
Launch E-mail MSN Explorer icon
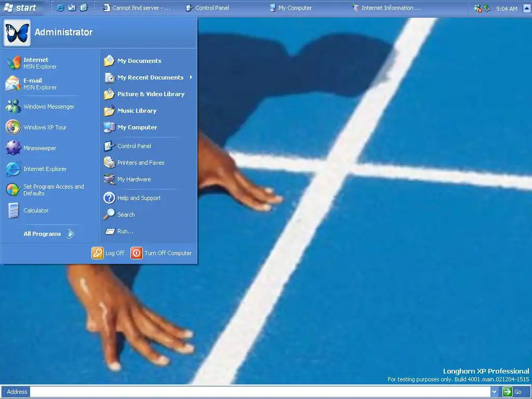pyautogui.click(x=13, y=84)
